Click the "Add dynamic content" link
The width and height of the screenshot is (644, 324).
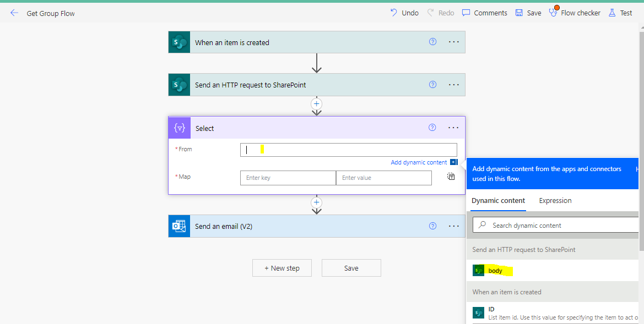419,162
